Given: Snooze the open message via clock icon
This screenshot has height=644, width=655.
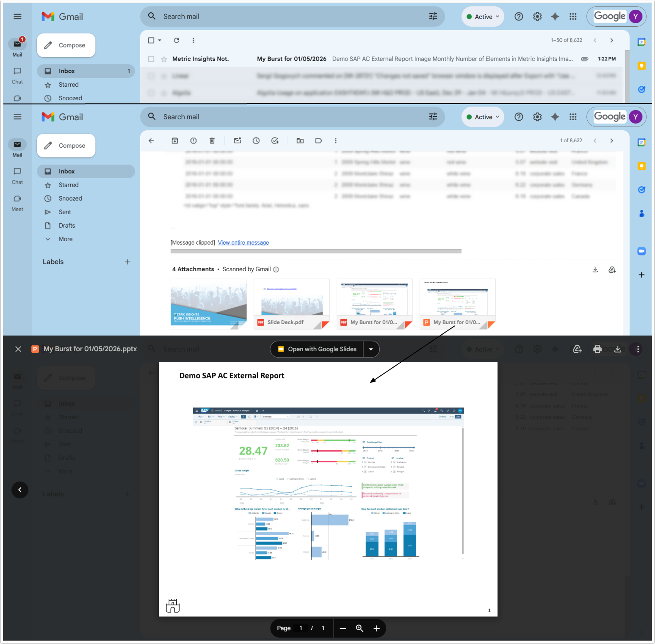Looking at the screenshot, I should 256,140.
